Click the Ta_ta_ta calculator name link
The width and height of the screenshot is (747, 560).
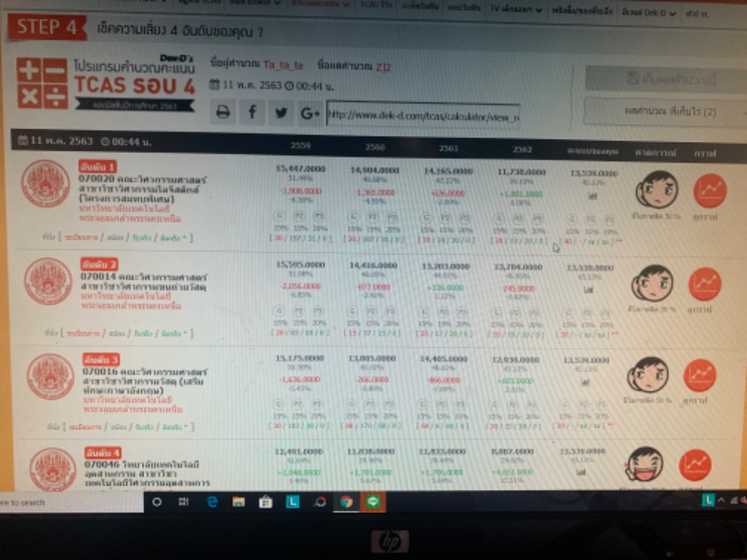tap(283, 66)
